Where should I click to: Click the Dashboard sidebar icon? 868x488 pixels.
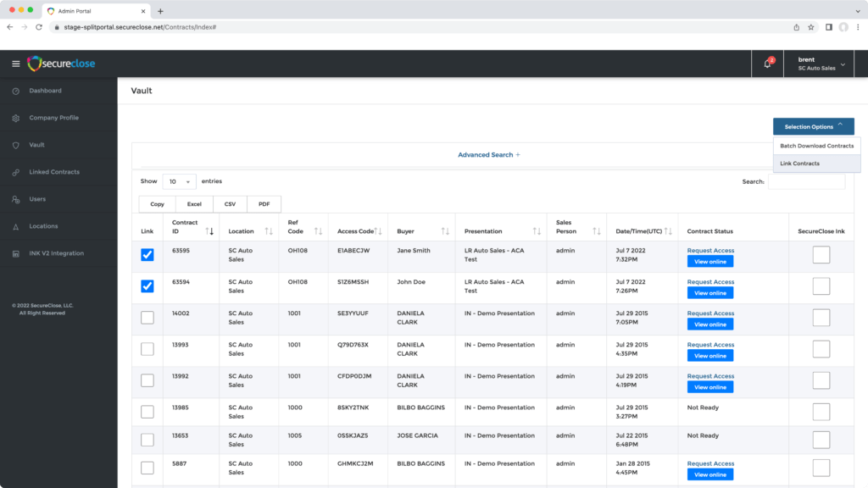coord(15,91)
